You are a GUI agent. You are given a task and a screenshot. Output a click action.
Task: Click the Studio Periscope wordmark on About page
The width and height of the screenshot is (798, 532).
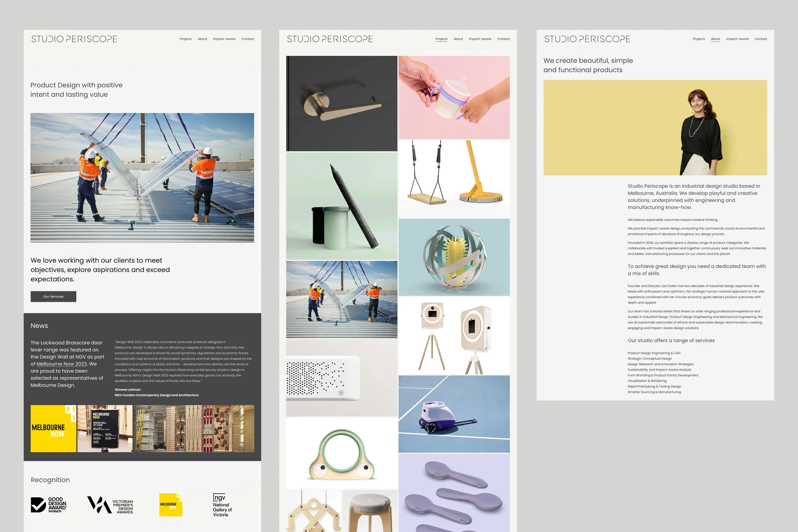click(587, 39)
